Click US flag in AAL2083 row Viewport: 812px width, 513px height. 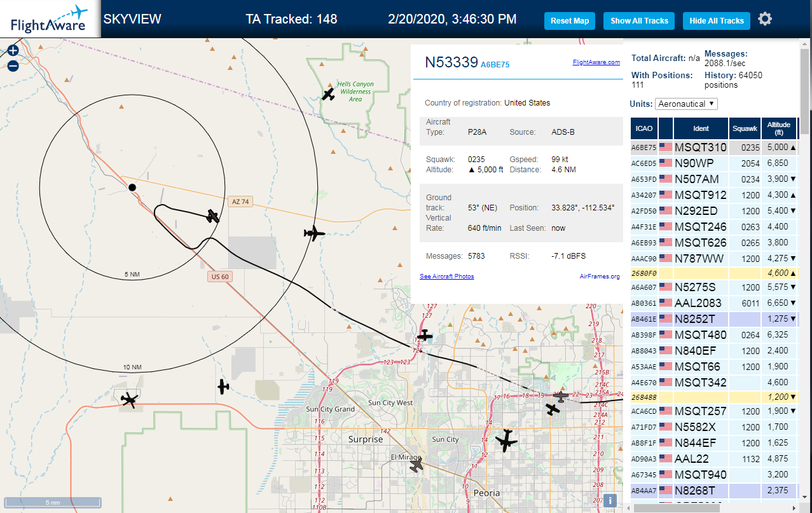coord(666,303)
